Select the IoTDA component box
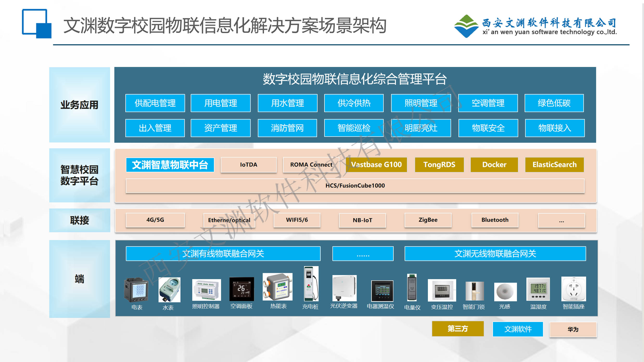The height and width of the screenshot is (362, 644). (x=248, y=165)
